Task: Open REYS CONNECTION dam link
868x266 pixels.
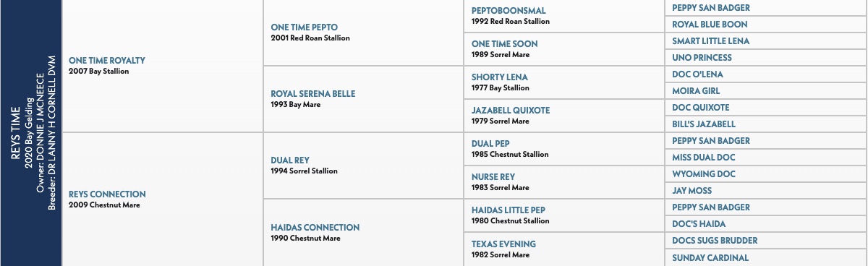Action: click(x=107, y=194)
